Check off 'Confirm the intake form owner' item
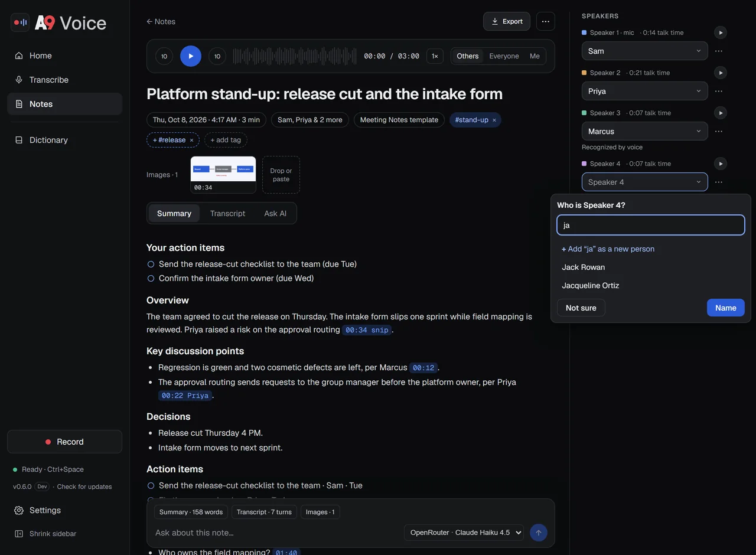This screenshot has width=756, height=555. 151,279
